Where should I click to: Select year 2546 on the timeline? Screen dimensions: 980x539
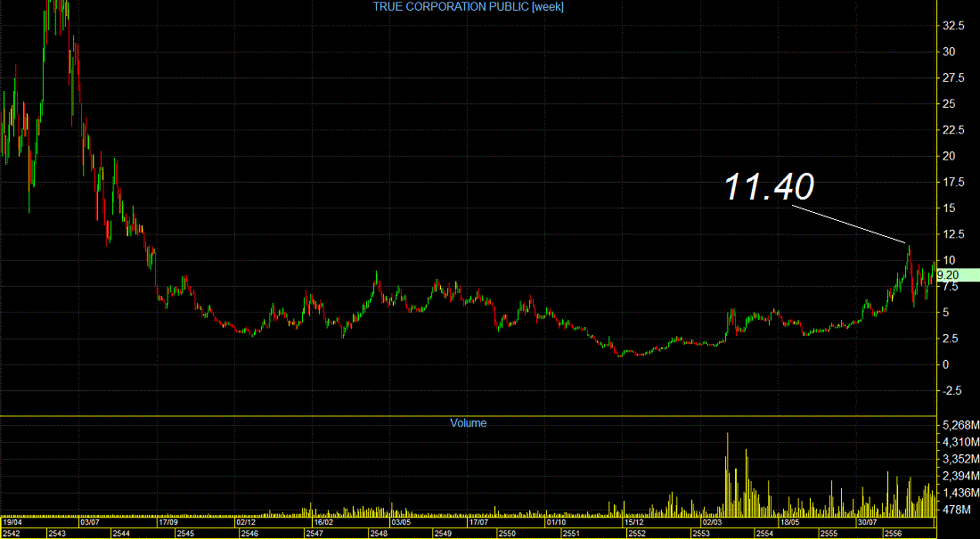click(x=249, y=534)
